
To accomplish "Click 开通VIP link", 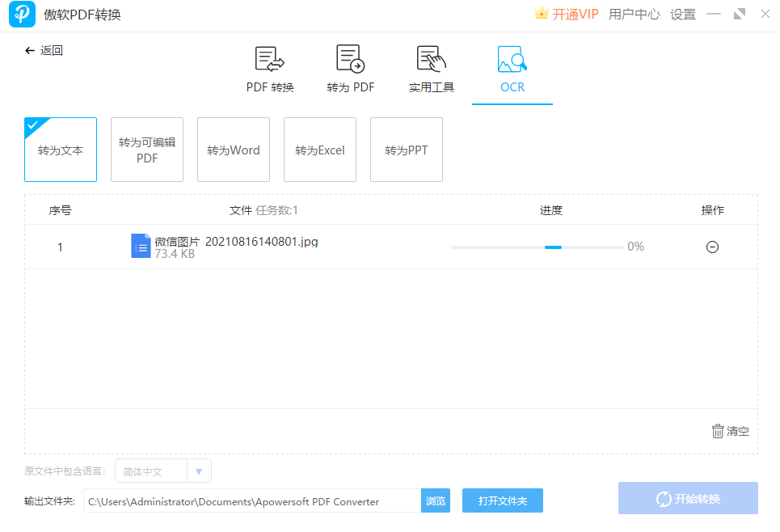I will pyautogui.click(x=576, y=14).
